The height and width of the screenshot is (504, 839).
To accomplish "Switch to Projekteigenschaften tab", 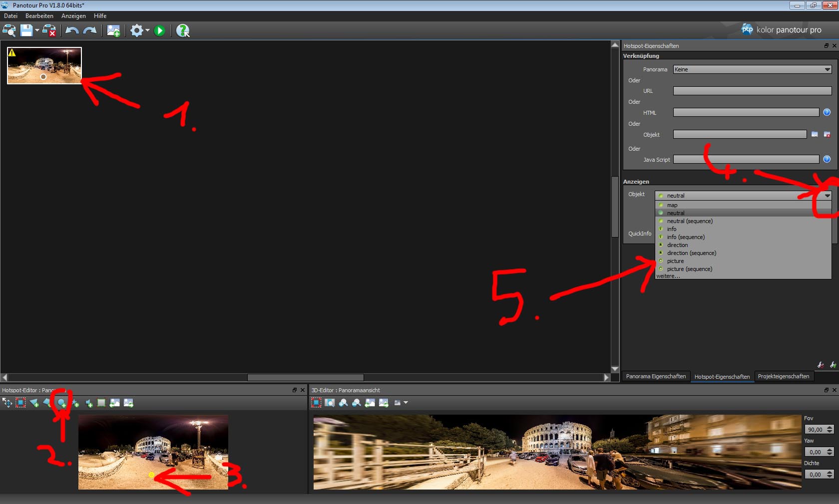I will [783, 376].
